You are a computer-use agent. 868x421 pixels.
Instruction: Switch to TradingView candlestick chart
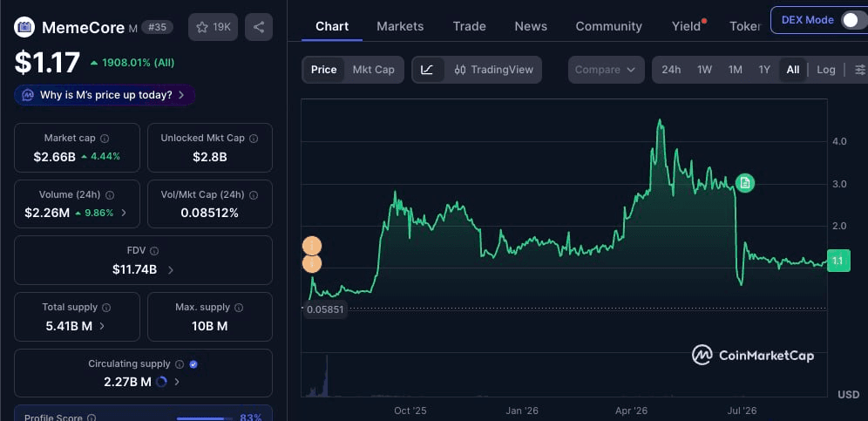tap(493, 70)
